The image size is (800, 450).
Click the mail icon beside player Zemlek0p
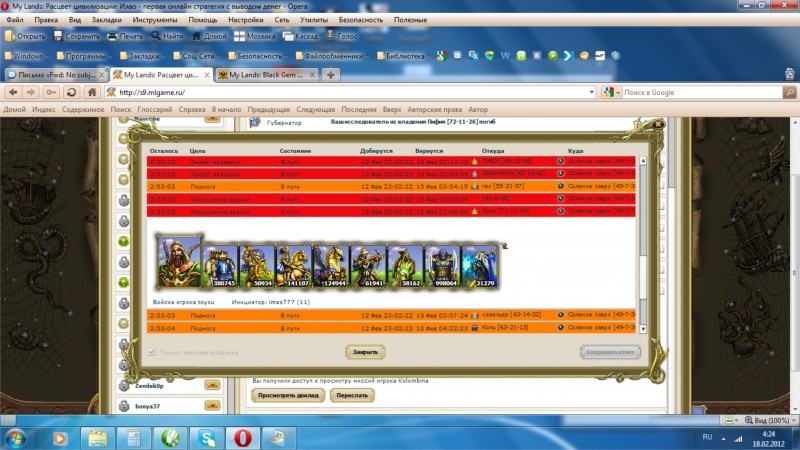pyautogui.click(x=213, y=385)
